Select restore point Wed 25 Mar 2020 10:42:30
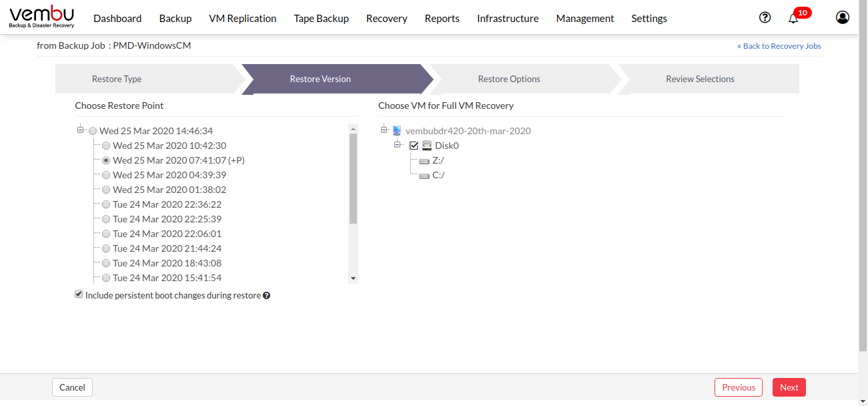This screenshot has width=868, height=406. pyautogui.click(x=106, y=146)
